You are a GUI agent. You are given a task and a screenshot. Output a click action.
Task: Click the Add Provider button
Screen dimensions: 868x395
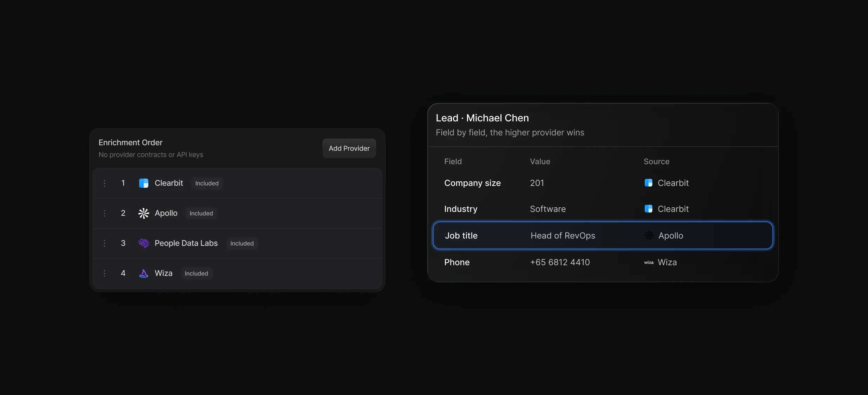pyautogui.click(x=349, y=148)
